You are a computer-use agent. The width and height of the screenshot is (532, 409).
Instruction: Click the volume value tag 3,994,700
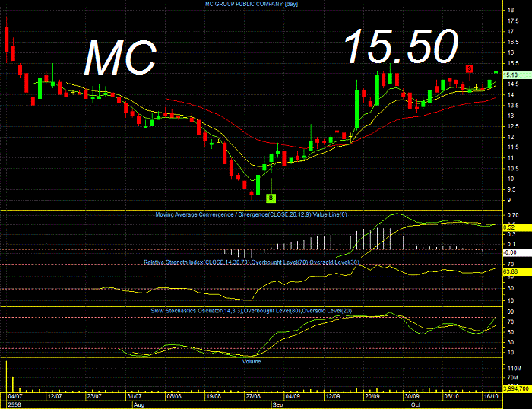point(516,388)
